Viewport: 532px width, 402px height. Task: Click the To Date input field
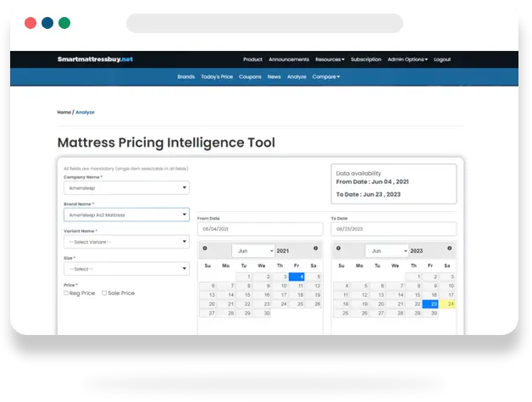pos(394,229)
